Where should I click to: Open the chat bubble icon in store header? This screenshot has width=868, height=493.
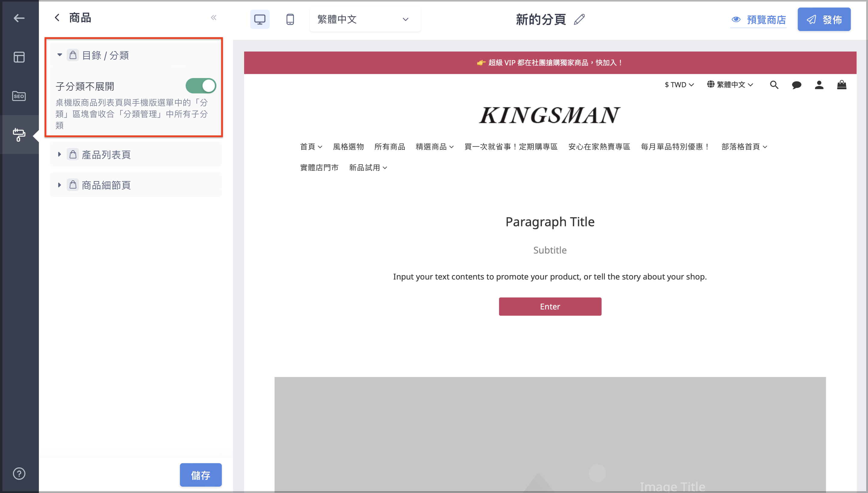point(796,85)
